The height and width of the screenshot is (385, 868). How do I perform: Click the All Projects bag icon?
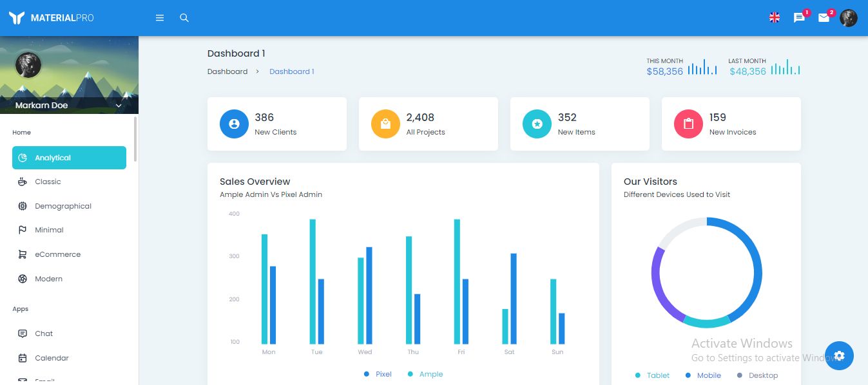click(x=385, y=124)
